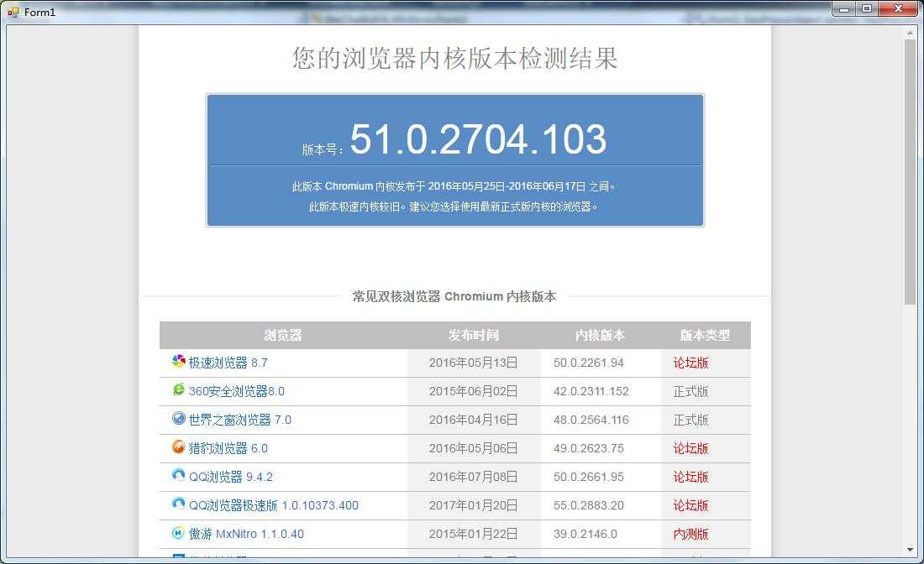Image resolution: width=924 pixels, height=564 pixels.
Task: Click the Chromium release date range text
Action: tap(454, 186)
